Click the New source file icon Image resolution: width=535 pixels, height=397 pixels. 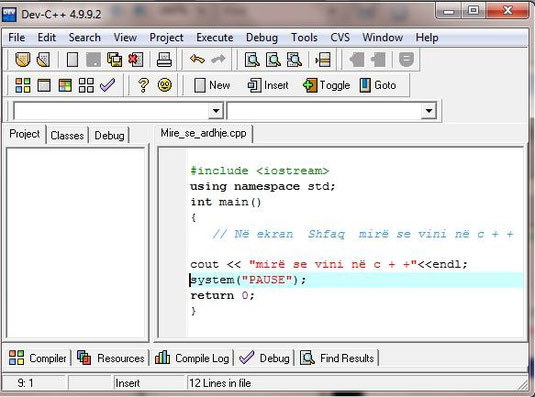(72, 60)
